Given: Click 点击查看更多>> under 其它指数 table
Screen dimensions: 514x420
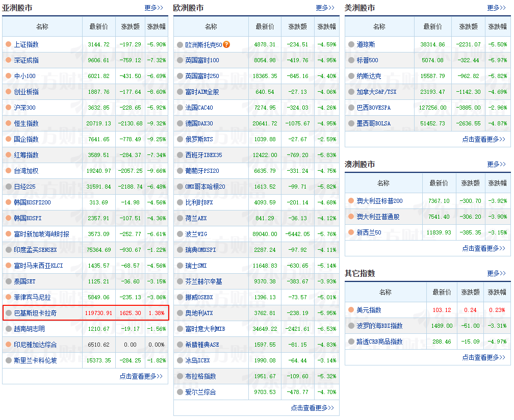Looking at the screenshot, I should point(484,357).
